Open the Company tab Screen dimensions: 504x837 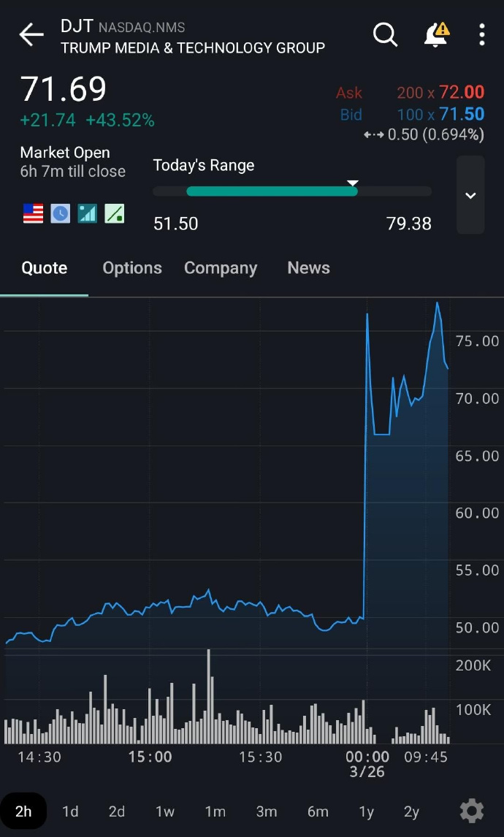click(x=221, y=268)
